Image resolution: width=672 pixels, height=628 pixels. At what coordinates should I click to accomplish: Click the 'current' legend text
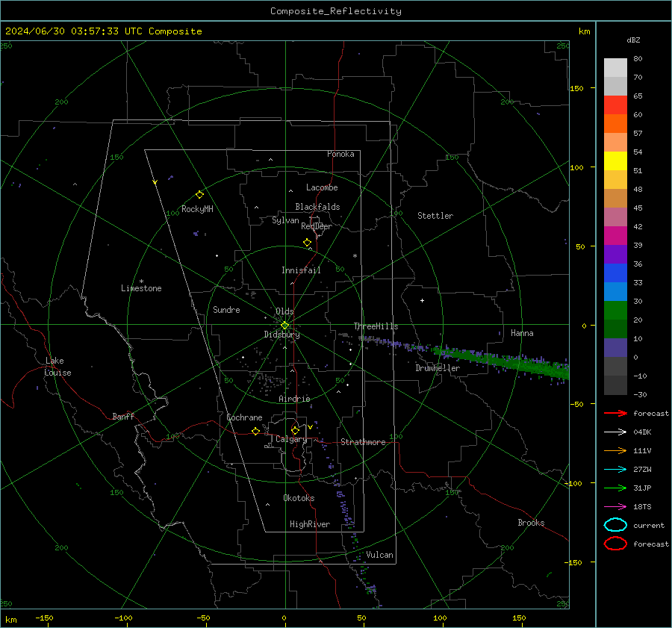pyautogui.click(x=649, y=526)
